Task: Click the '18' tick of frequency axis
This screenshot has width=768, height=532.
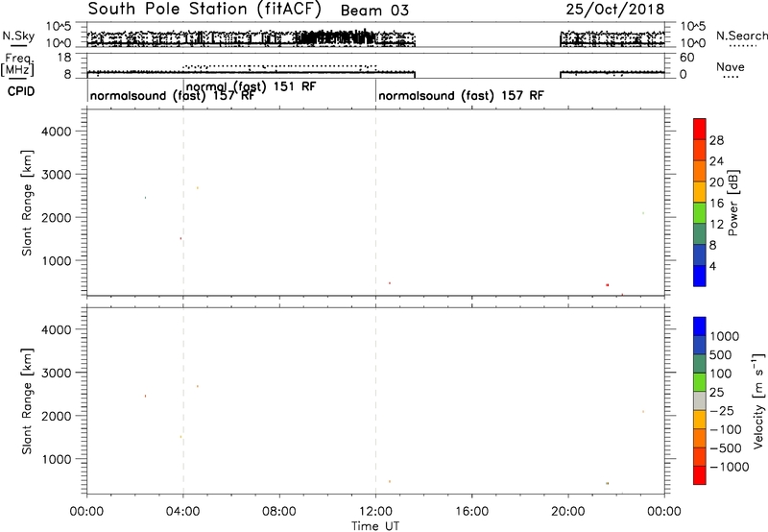Action: click(x=64, y=58)
